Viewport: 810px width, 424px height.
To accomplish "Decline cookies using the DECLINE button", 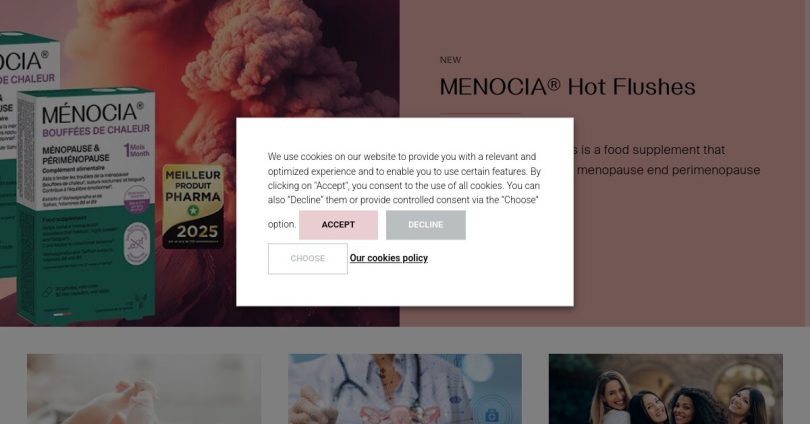I will click(x=426, y=225).
